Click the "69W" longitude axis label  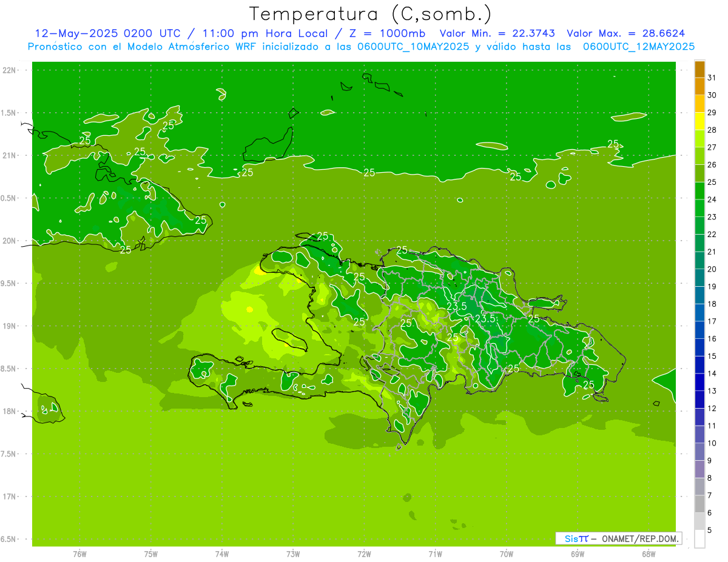pyautogui.click(x=578, y=554)
